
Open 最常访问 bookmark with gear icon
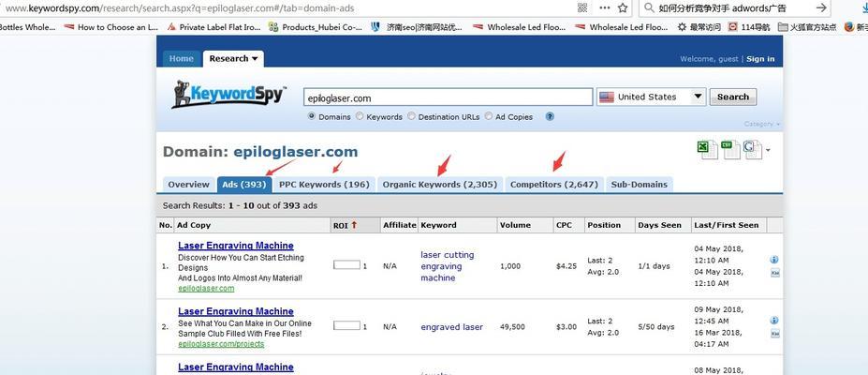click(x=699, y=26)
